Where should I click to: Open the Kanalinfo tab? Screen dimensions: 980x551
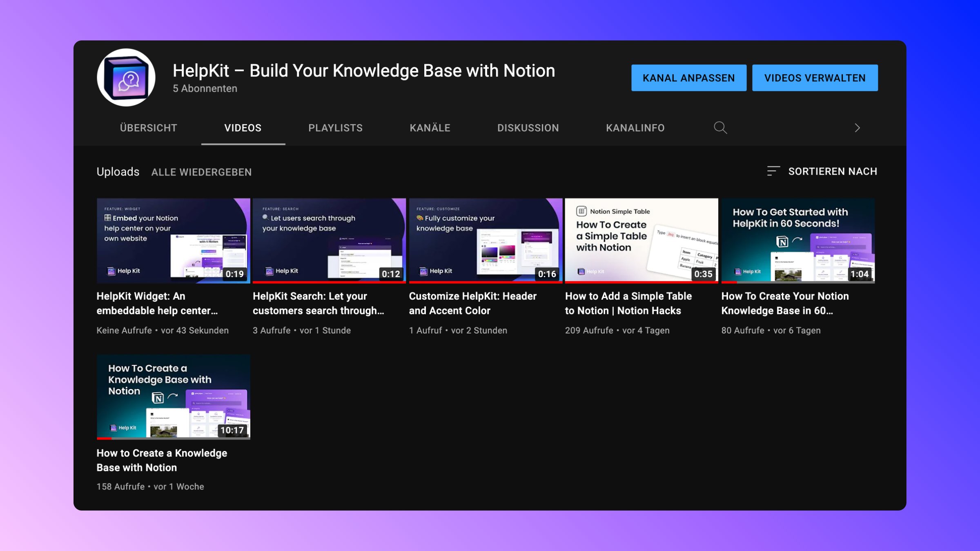(x=635, y=128)
